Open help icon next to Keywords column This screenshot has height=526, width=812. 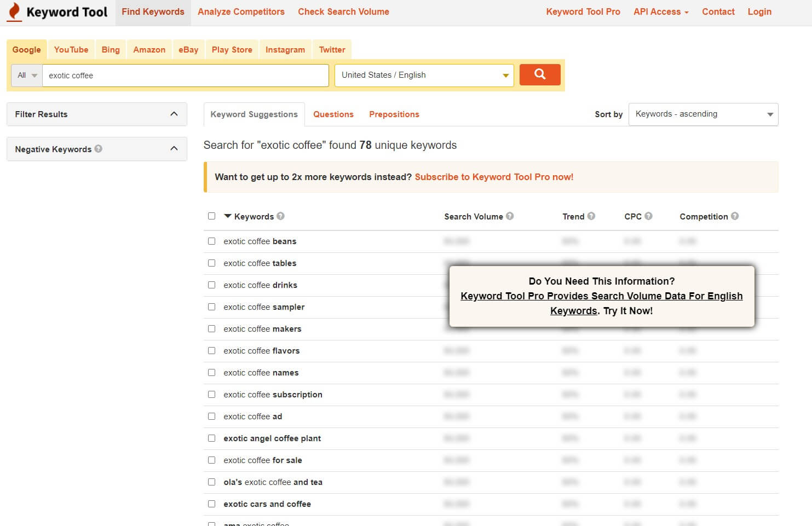(280, 216)
